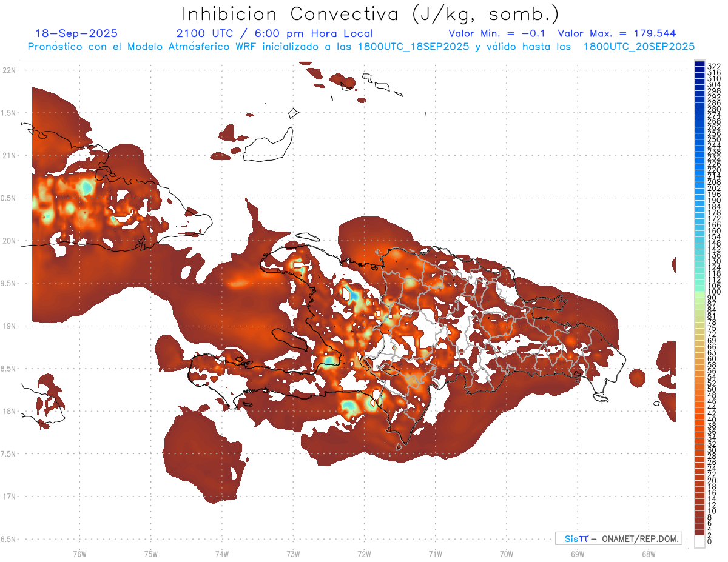Click the "22N" latitude label

pos(9,70)
